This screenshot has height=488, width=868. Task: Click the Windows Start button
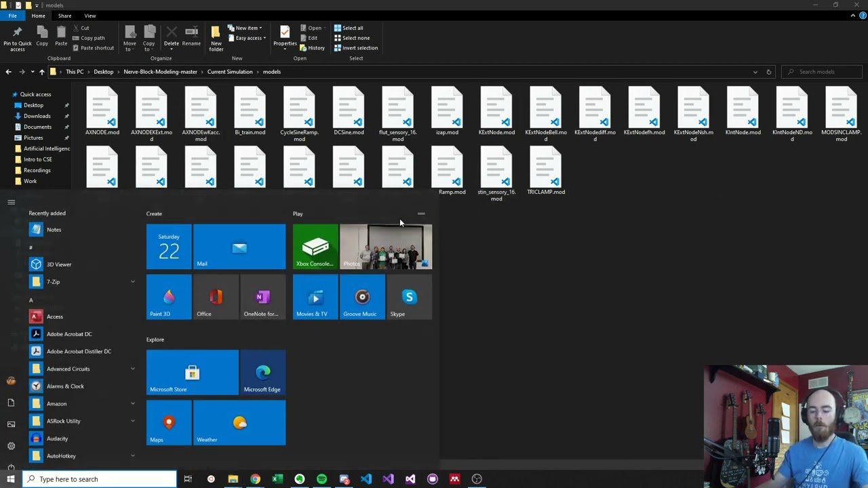point(11,479)
